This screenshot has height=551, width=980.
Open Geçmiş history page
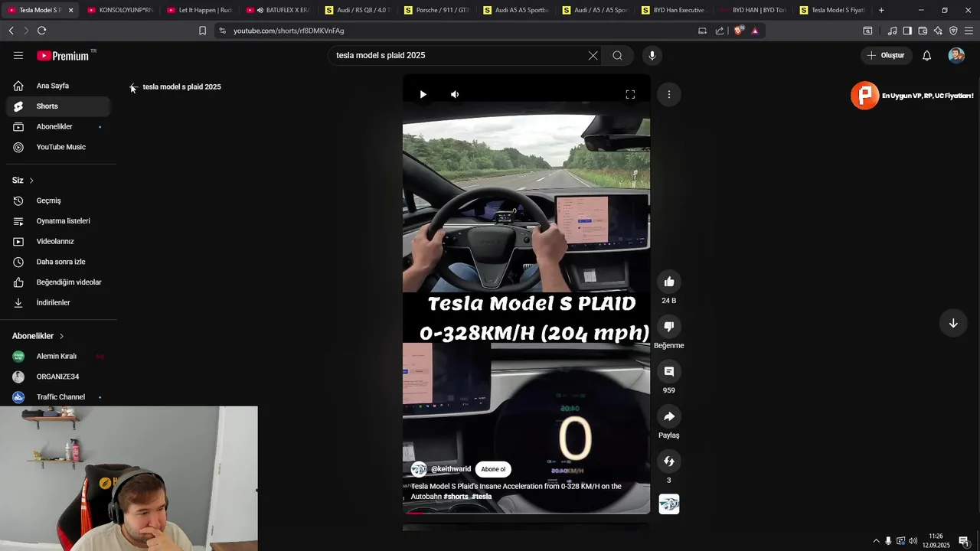click(58, 201)
